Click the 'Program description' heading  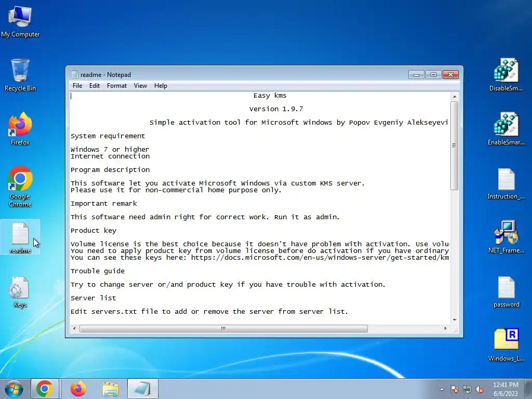[x=110, y=170]
